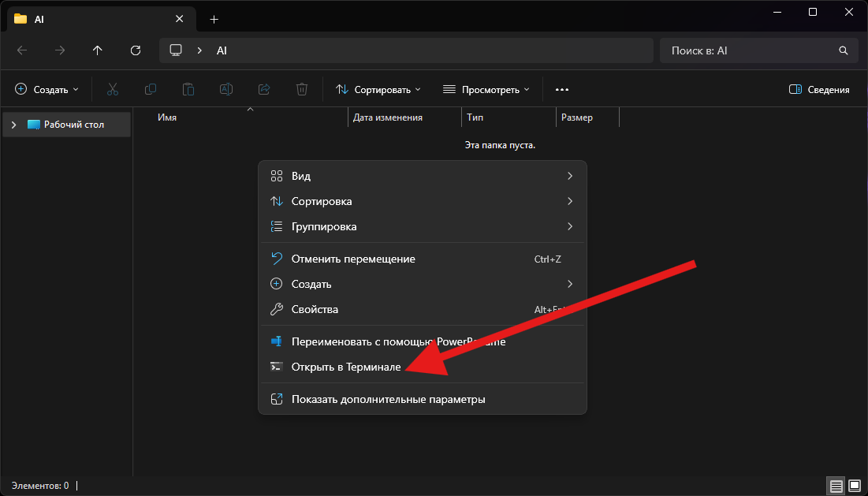Add a new tab with plus
This screenshot has height=496, width=868.
214,20
